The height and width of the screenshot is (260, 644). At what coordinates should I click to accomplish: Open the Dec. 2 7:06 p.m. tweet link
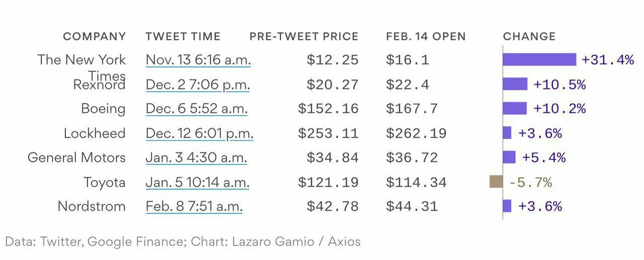198,84
